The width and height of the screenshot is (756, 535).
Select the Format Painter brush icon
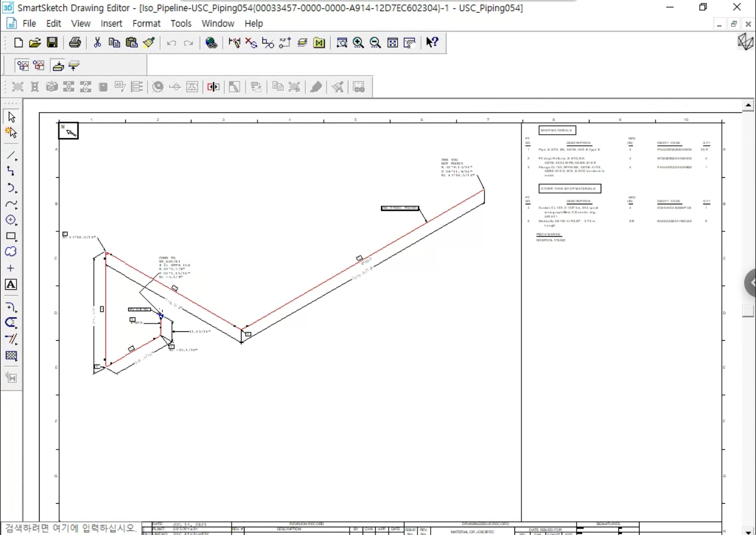tap(149, 43)
